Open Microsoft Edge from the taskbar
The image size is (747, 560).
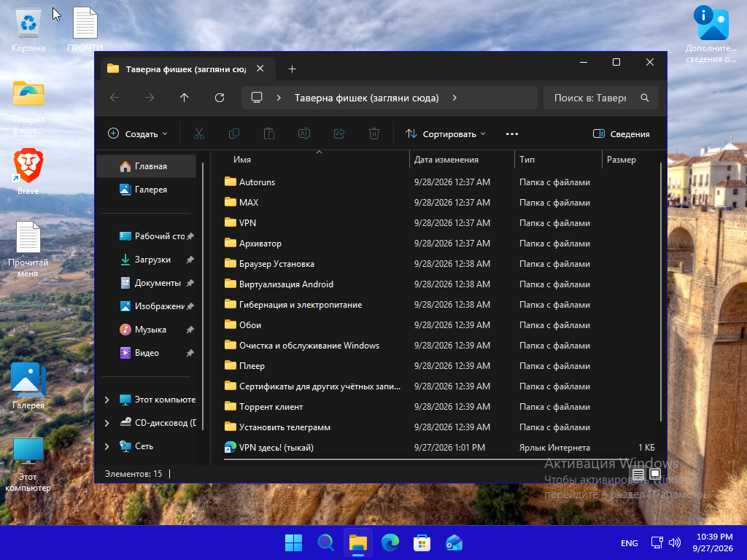390,542
